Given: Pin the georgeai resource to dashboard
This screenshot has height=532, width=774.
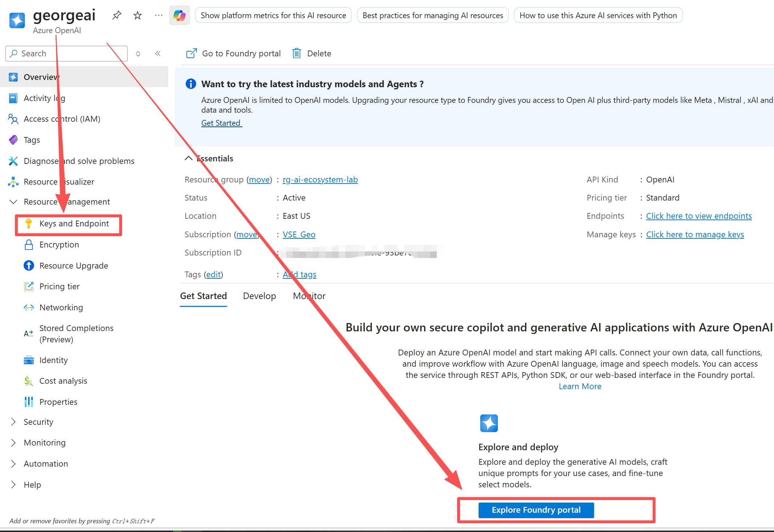Looking at the screenshot, I should click(117, 15).
